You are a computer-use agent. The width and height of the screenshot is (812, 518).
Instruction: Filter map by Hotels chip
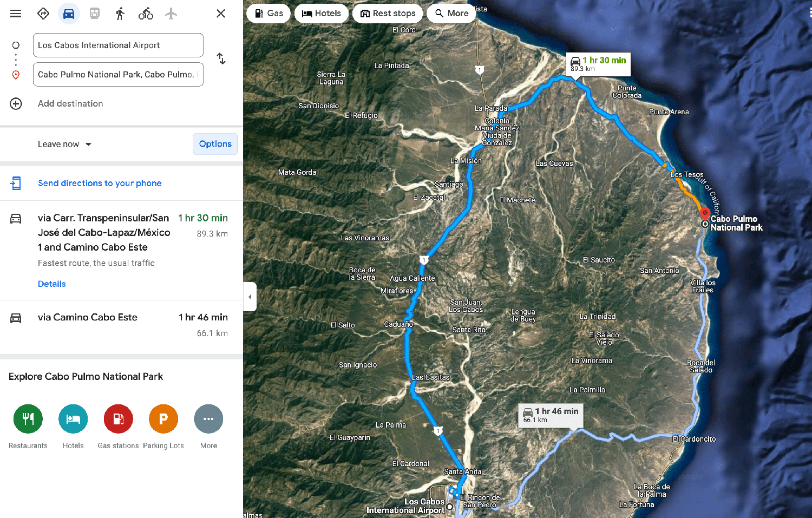tap(322, 14)
